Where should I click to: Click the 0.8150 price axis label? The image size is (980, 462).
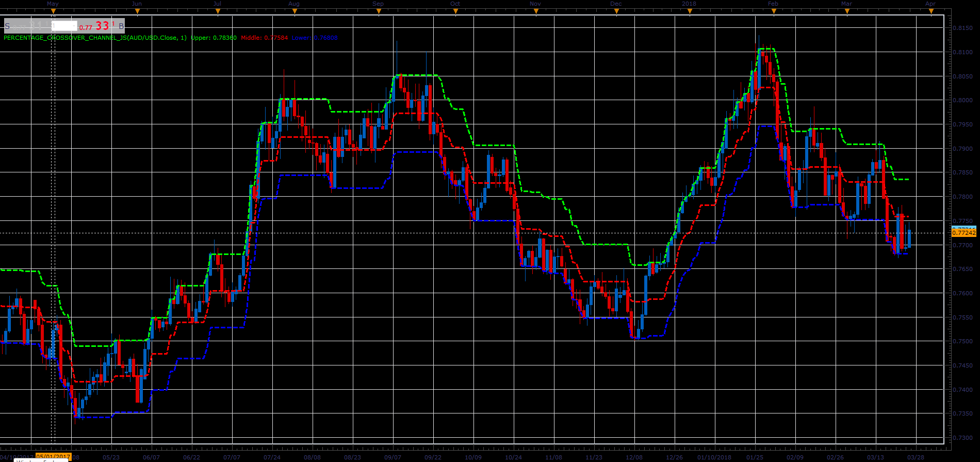coord(962,28)
